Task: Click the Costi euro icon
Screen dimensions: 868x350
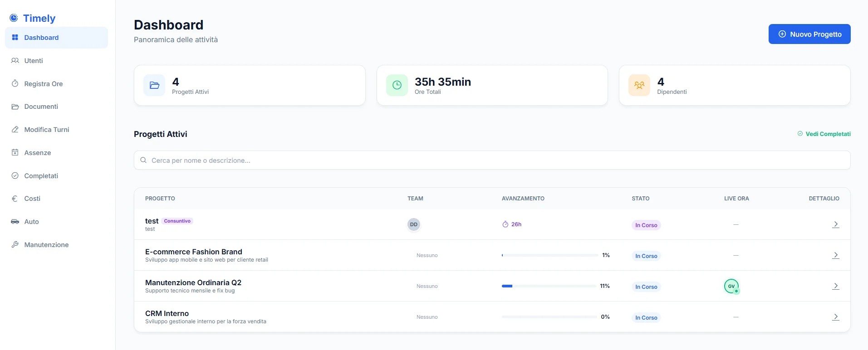Action: (15, 199)
